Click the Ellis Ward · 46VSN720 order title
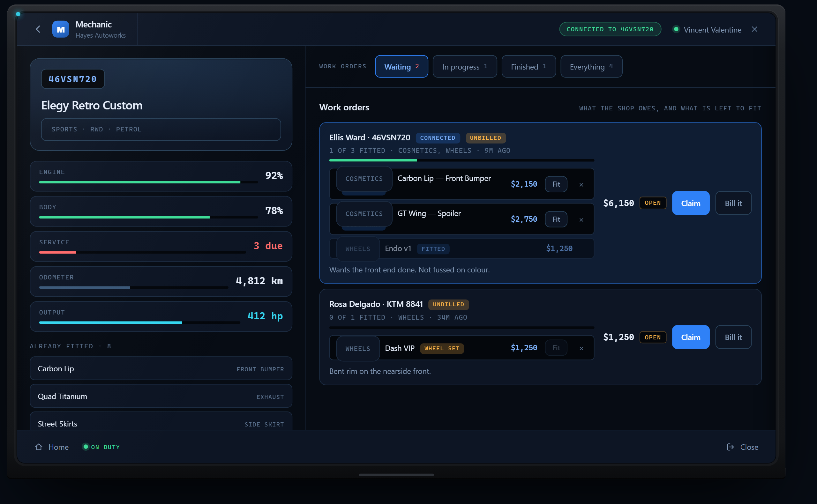The image size is (817, 504). coord(370,137)
